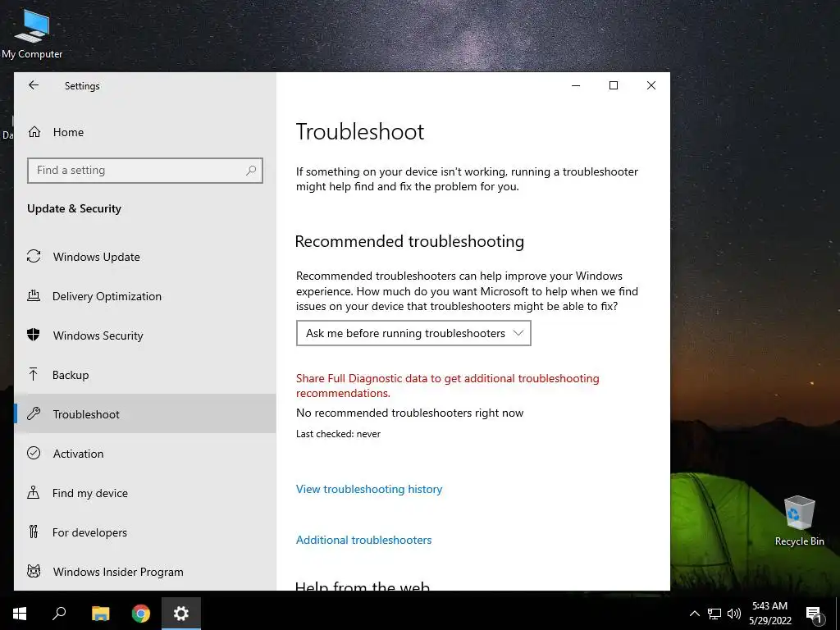Screen dimensions: 840x630
Task: Click the back arrow in Settings
Action: click(x=34, y=85)
